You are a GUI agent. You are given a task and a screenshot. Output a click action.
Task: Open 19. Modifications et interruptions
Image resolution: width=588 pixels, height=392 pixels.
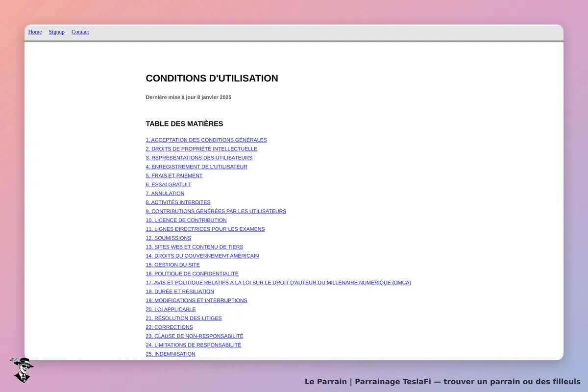pyautogui.click(x=196, y=300)
